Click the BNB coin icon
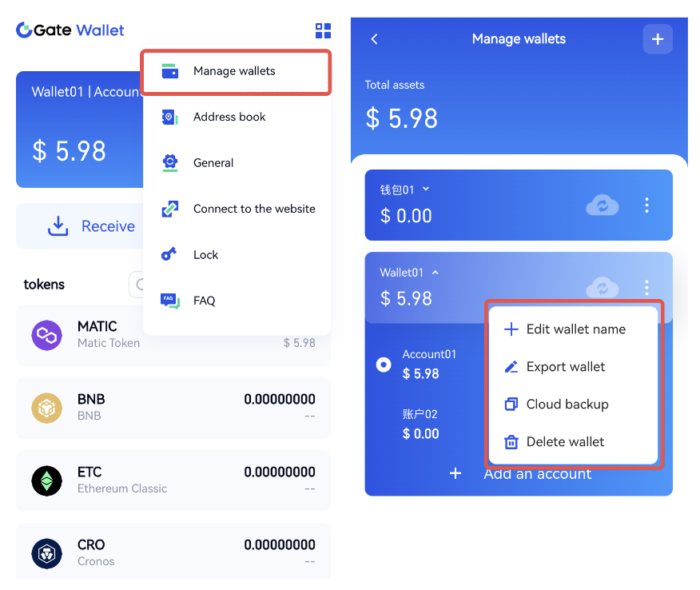Screen dimensions: 700x590 point(47,409)
